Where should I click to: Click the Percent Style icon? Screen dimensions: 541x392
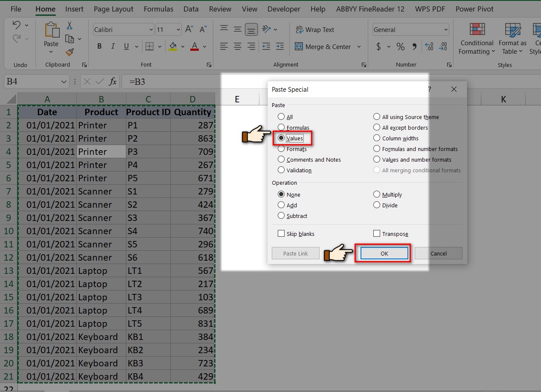(400, 46)
